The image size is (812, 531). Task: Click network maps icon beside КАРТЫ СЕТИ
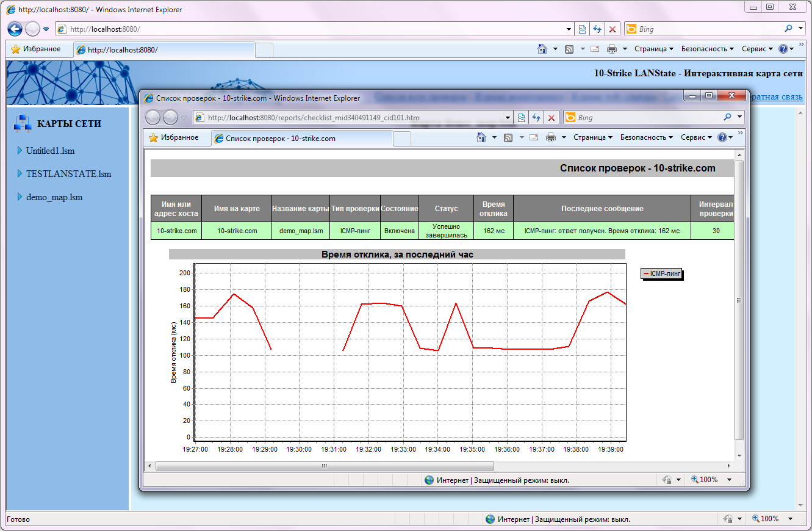click(22, 123)
